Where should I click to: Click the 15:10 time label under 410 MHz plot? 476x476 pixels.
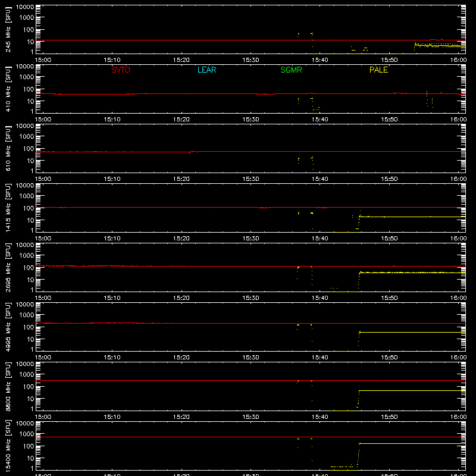click(x=112, y=120)
